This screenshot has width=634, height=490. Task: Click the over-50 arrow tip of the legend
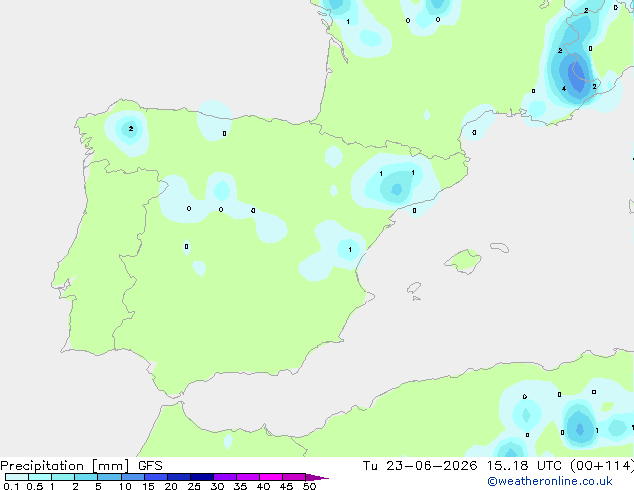[x=317, y=477]
